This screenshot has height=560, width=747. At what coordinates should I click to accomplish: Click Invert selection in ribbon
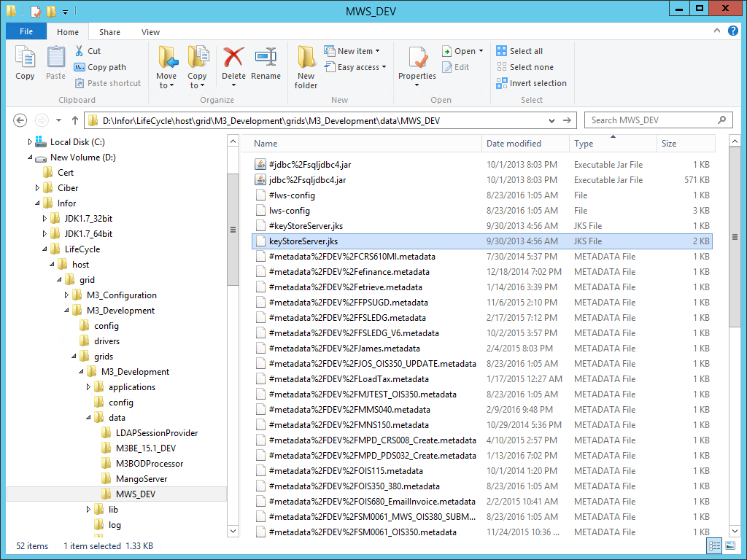[531, 83]
